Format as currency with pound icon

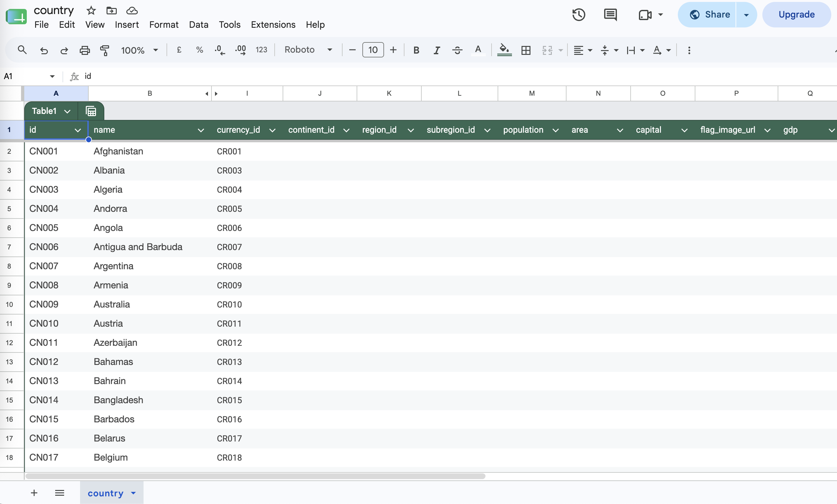[x=179, y=50]
